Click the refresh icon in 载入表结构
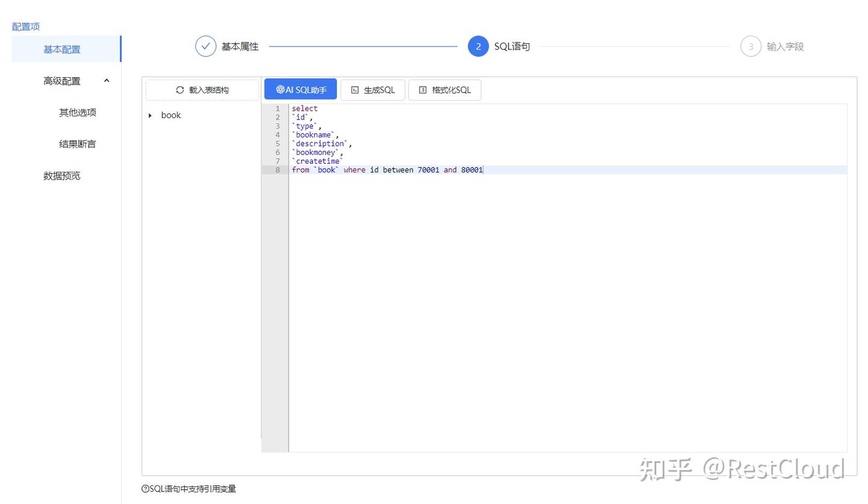The width and height of the screenshot is (868, 504). point(180,90)
